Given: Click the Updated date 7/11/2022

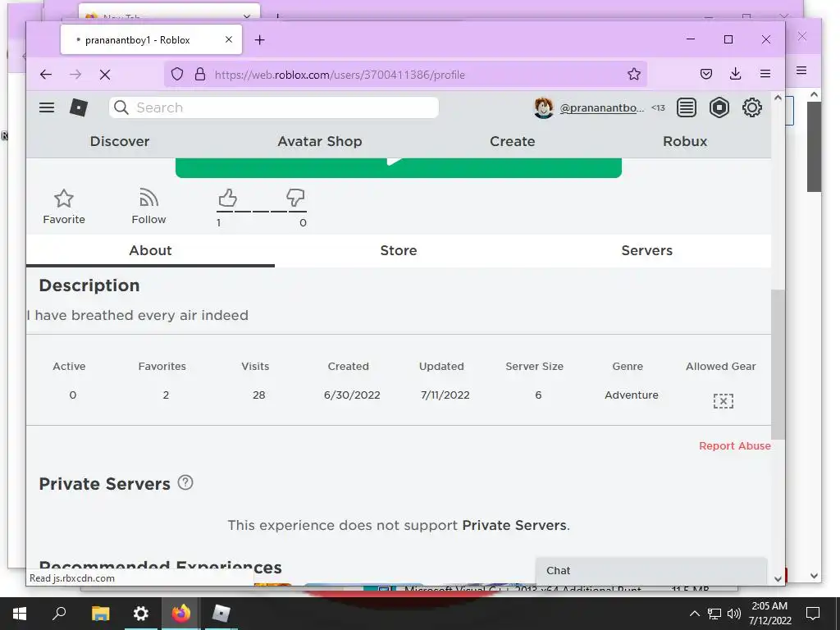Looking at the screenshot, I should (445, 395).
